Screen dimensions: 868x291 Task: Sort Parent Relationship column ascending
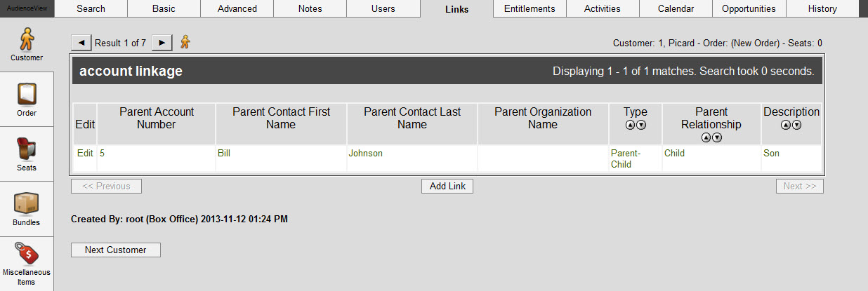[706, 137]
